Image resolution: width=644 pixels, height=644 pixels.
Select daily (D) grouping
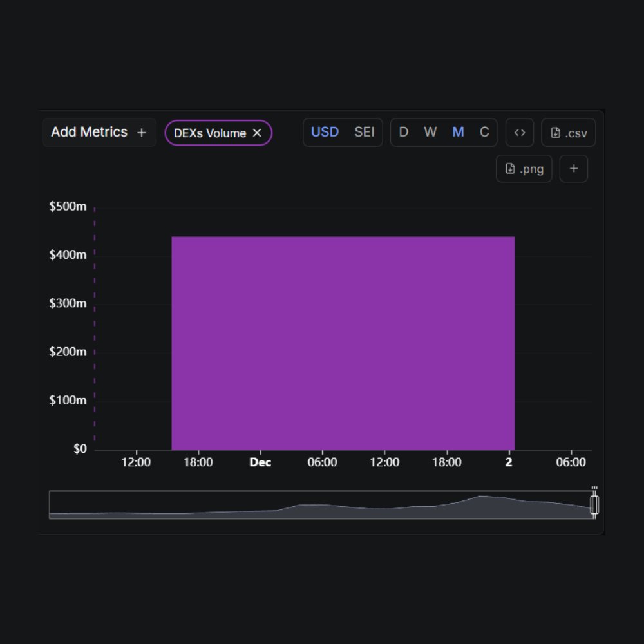click(x=403, y=132)
